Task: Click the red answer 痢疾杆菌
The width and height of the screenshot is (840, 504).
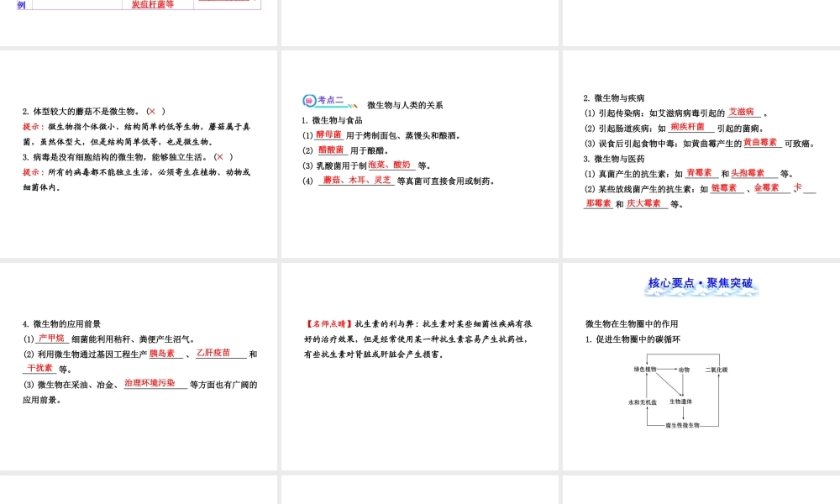Action: (687, 127)
